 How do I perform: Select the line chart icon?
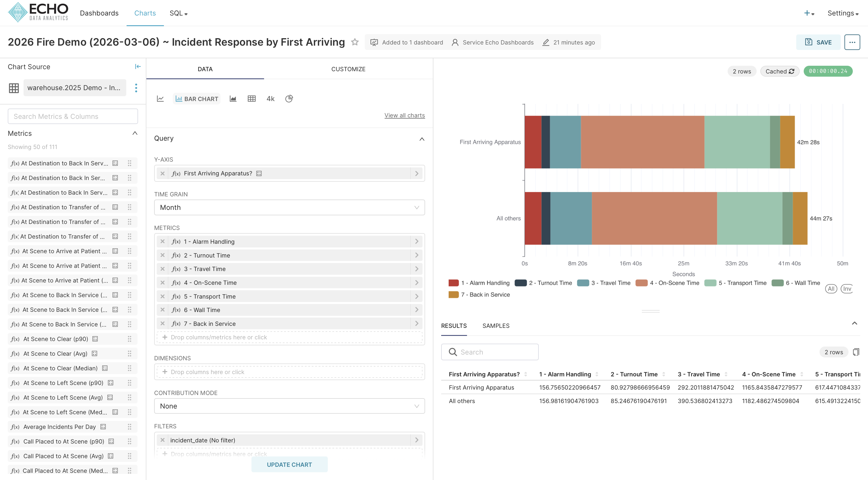click(160, 99)
